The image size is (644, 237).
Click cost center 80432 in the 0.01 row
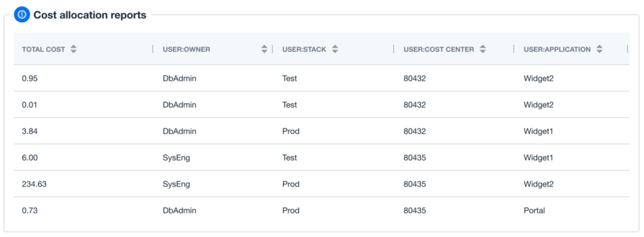[415, 105]
